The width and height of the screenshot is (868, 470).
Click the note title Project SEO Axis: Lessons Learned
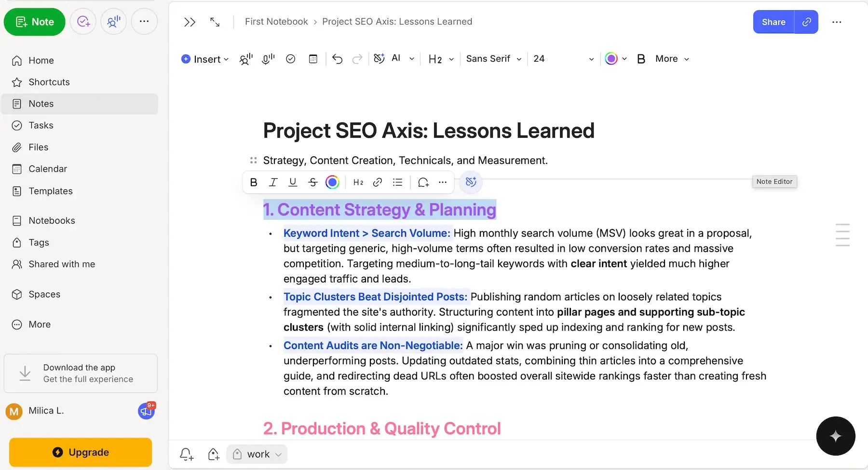point(429,131)
